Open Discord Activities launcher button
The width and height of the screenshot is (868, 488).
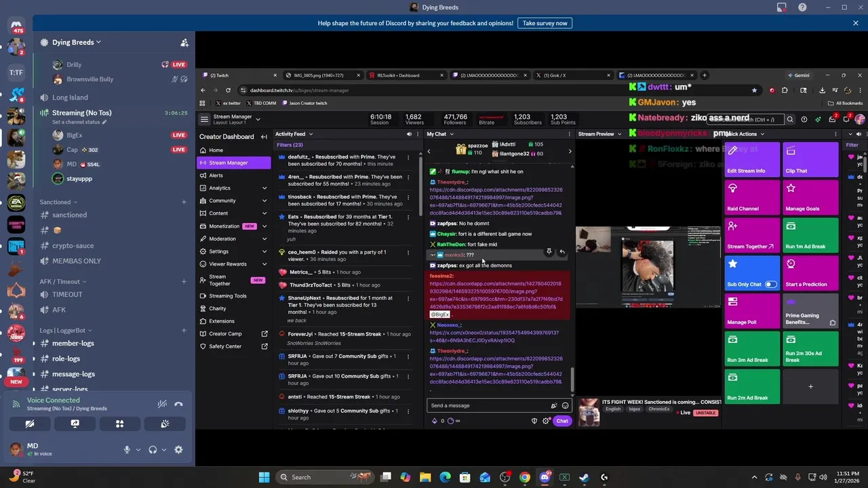click(x=119, y=424)
